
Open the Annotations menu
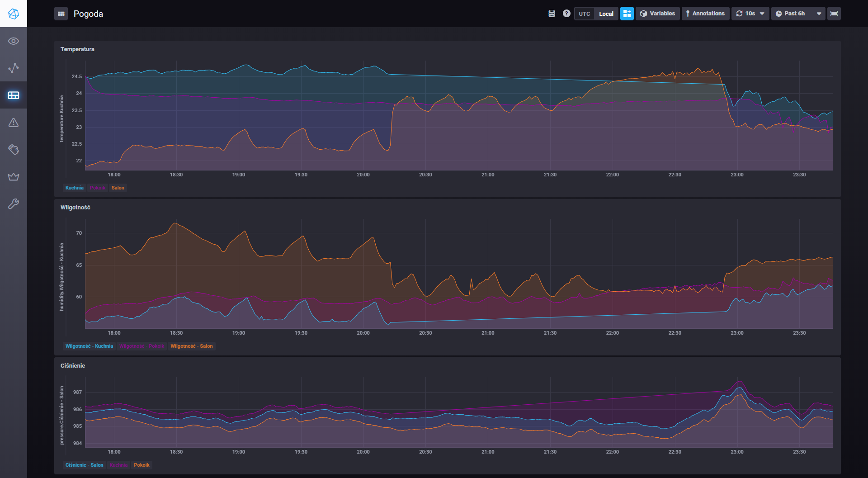point(705,13)
